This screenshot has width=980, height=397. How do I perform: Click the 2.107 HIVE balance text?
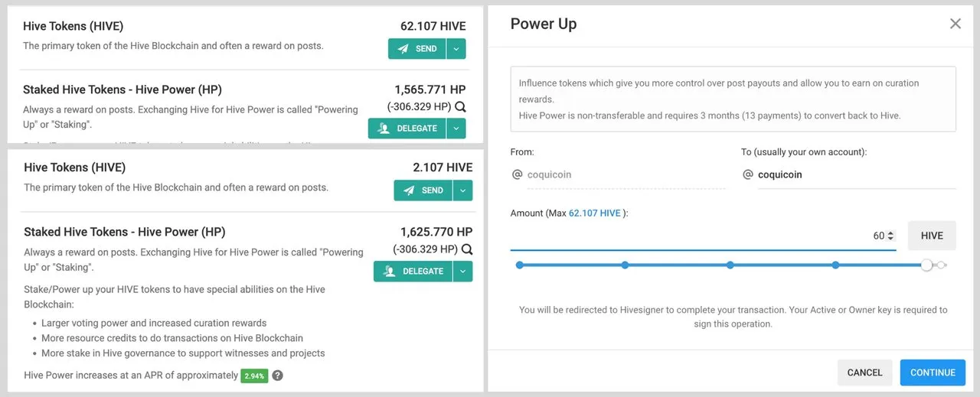(443, 168)
